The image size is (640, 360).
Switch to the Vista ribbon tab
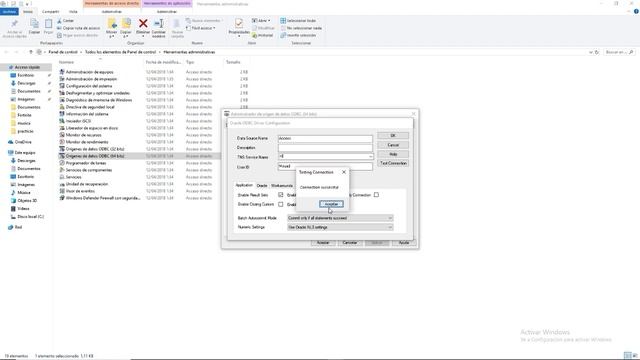(x=73, y=11)
